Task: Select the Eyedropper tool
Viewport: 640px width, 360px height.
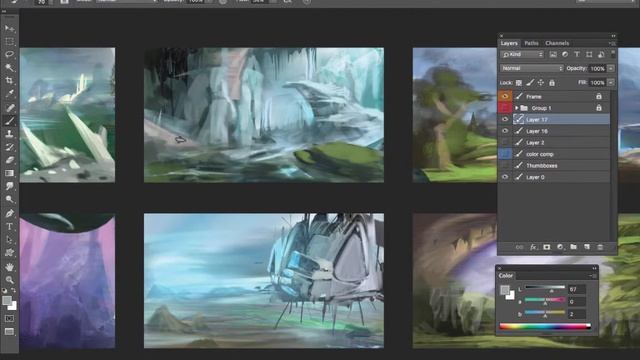Action: [9, 94]
